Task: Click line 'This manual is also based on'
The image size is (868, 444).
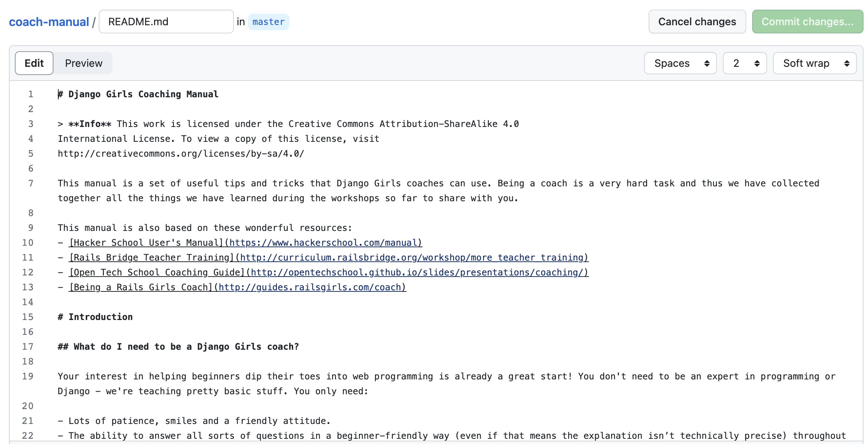Action: click(205, 228)
